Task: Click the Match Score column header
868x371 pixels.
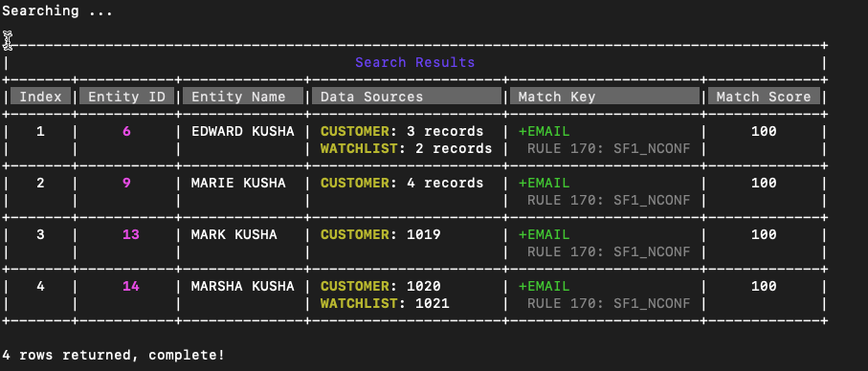Action: (x=764, y=97)
